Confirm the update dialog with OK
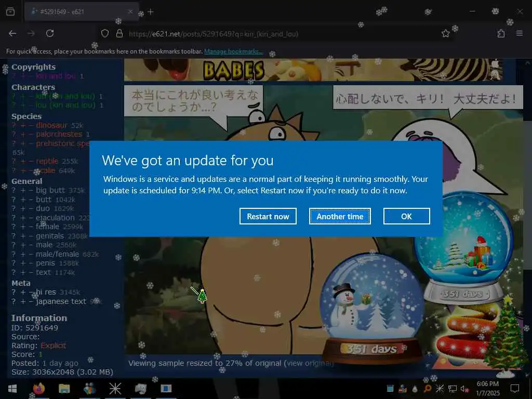The height and width of the screenshot is (399, 532). pos(406,216)
